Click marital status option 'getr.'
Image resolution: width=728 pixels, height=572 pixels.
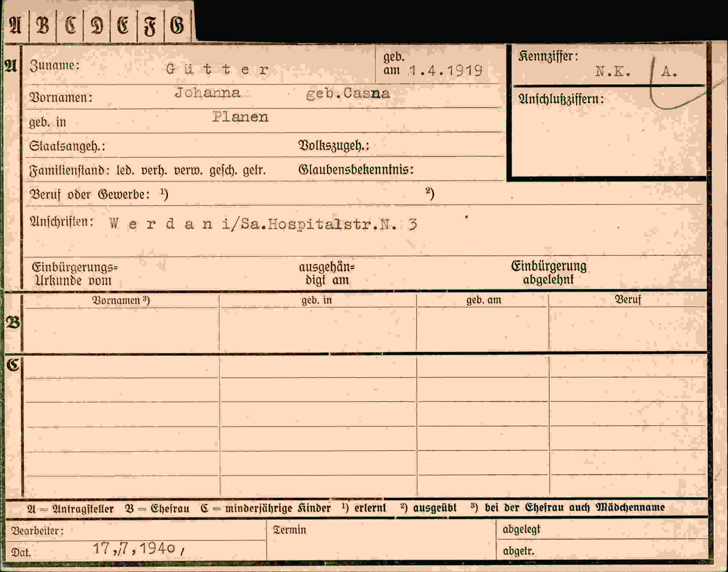pyautogui.click(x=254, y=170)
